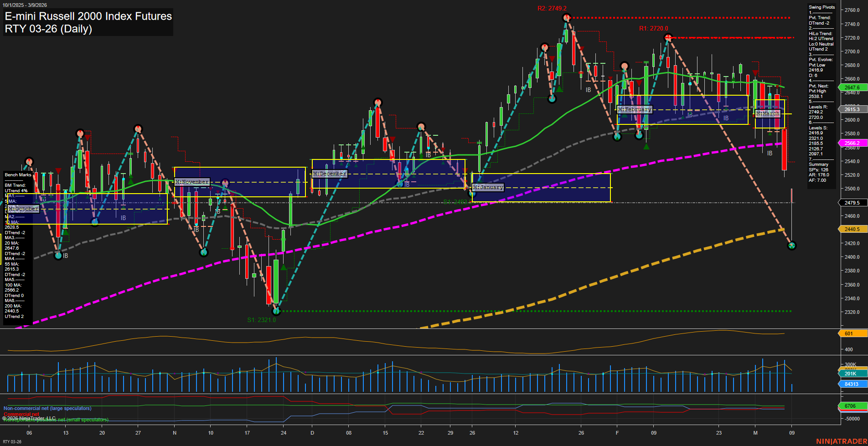This screenshot has width=868, height=446.
Task: Select the green S1: 2321.0 support label
Action: click(x=262, y=320)
